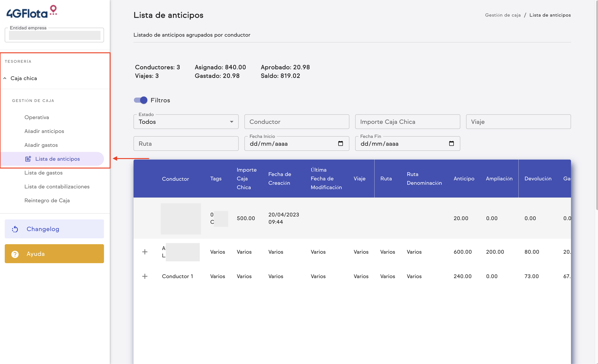Open the Fecha Inicio calendar picker
The height and width of the screenshot is (364, 598).
pyautogui.click(x=340, y=143)
